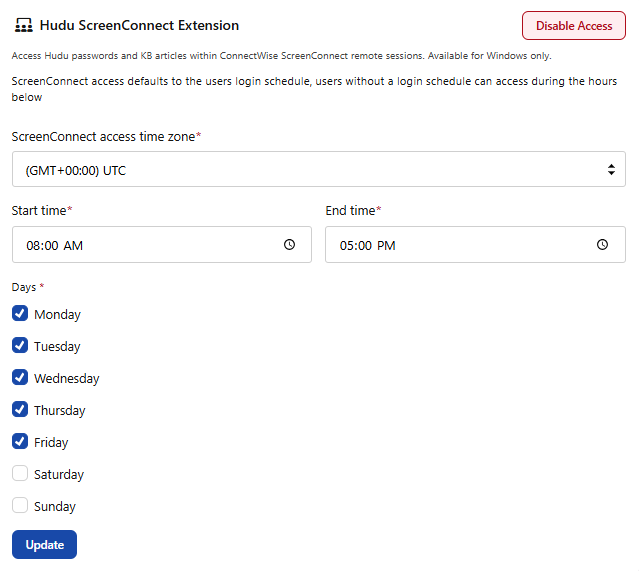Enable the Saturday checkbox
This screenshot has width=639, height=571.
coord(20,473)
